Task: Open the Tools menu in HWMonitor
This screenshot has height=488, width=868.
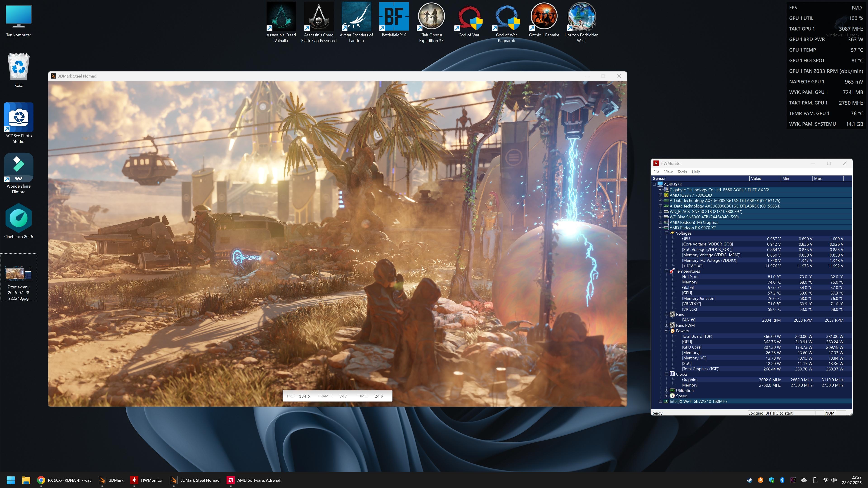Action: tap(682, 172)
